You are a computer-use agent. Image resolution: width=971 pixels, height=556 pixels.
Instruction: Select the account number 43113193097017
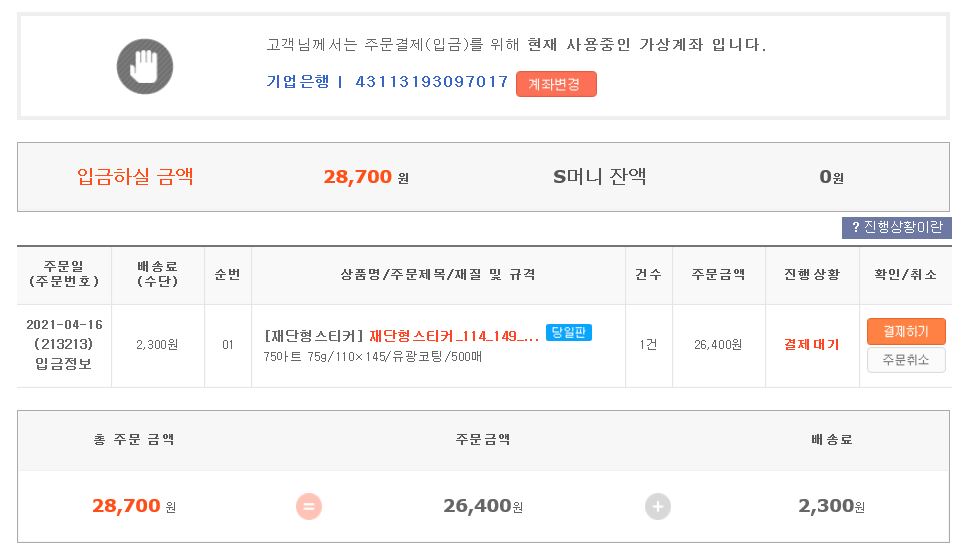coord(432,82)
